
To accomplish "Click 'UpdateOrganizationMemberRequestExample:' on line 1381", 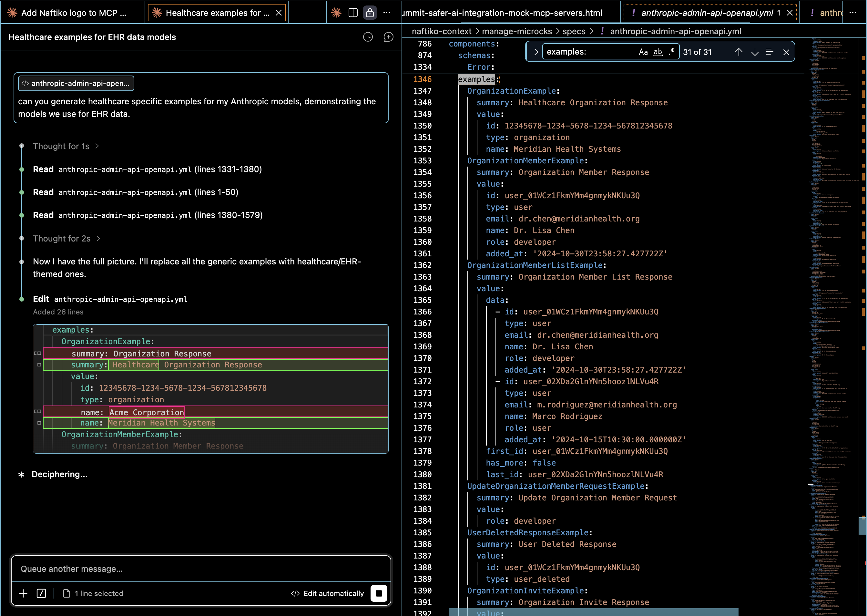I will 557,486.
